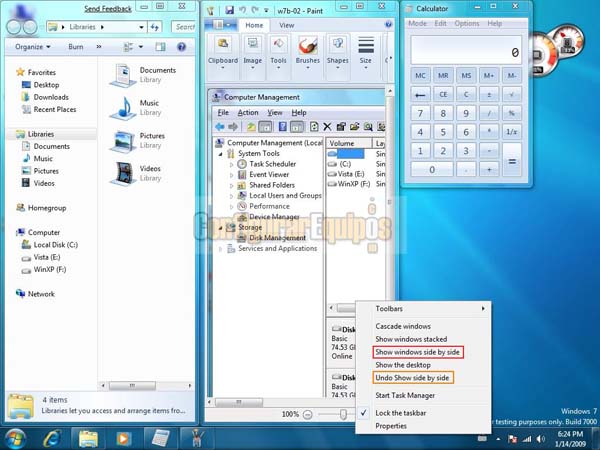Click the 7 key in Calculator
Viewport: 600px width, 450px height.
coord(420,113)
